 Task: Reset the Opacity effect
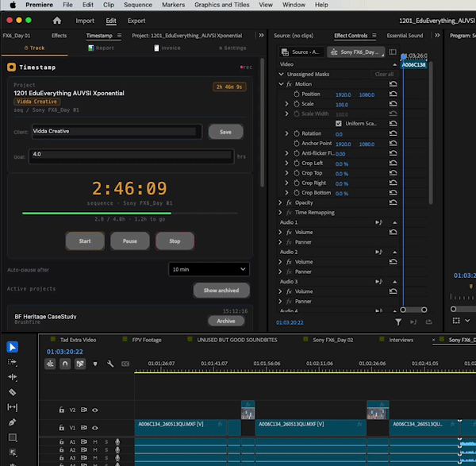coord(393,202)
